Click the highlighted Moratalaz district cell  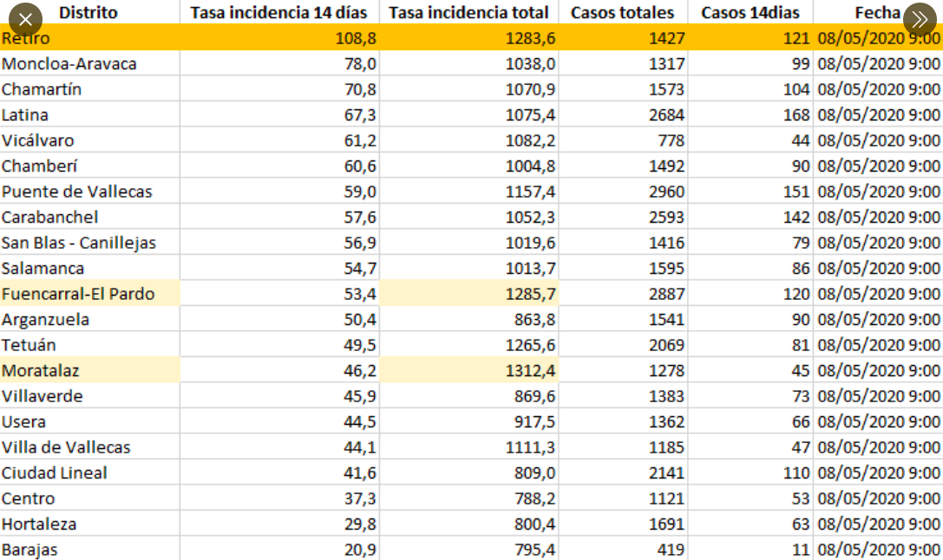[x=89, y=370]
